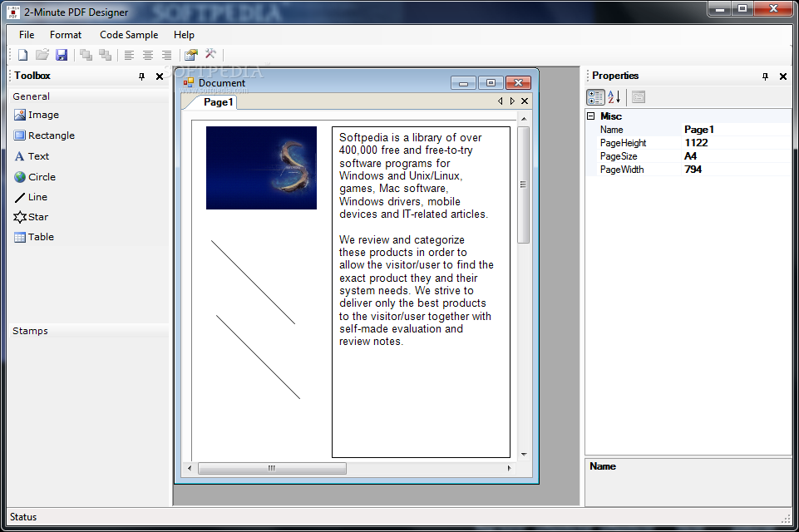The height and width of the screenshot is (532, 799).
Task: Align text left from the toolbar
Action: pyautogui.click(x=129, y=55)
